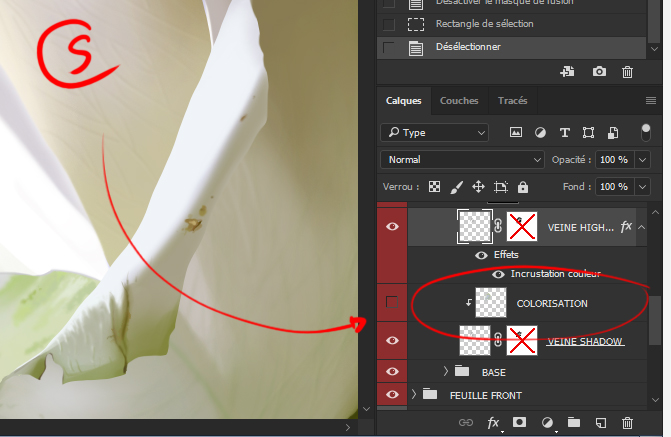This screenshot has width=671, height=437.
Task: Expand the BASE group folder
Action: pos(446,372)
